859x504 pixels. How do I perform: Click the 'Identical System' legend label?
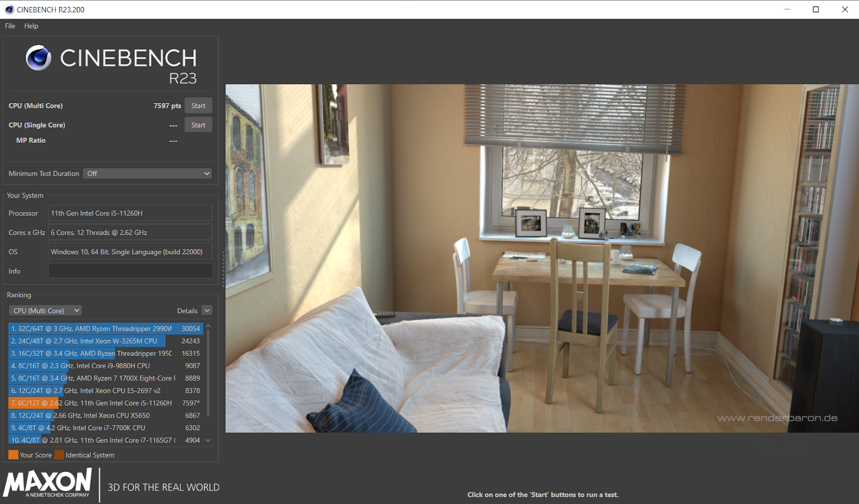click(90, 455)
